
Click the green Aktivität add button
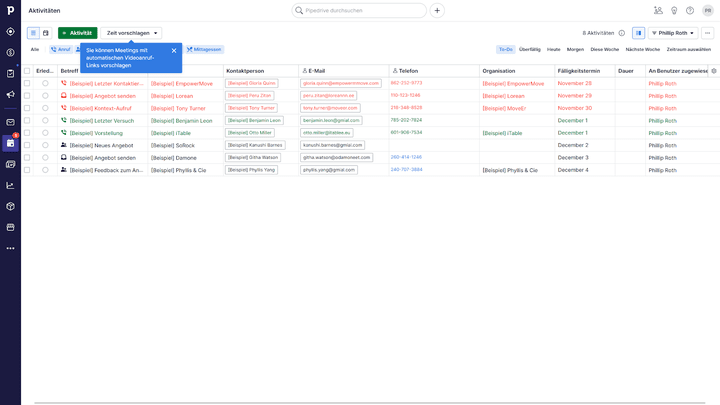(77, 33)
